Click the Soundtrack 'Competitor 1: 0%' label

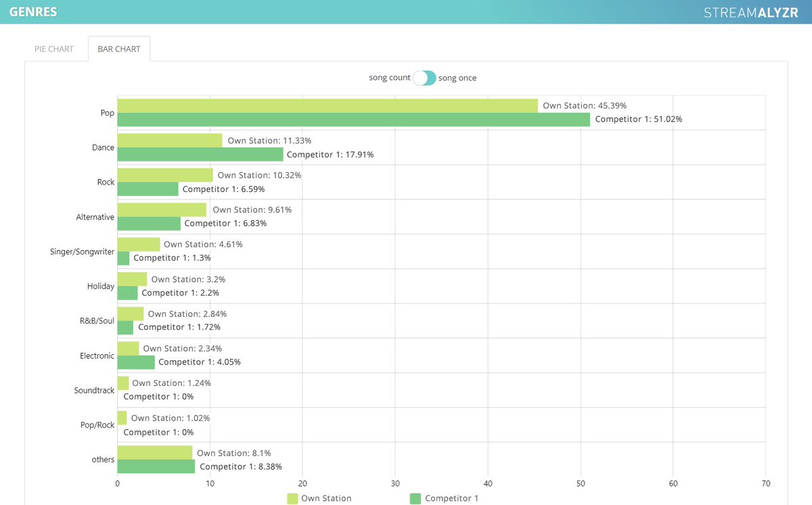[158, 397]
